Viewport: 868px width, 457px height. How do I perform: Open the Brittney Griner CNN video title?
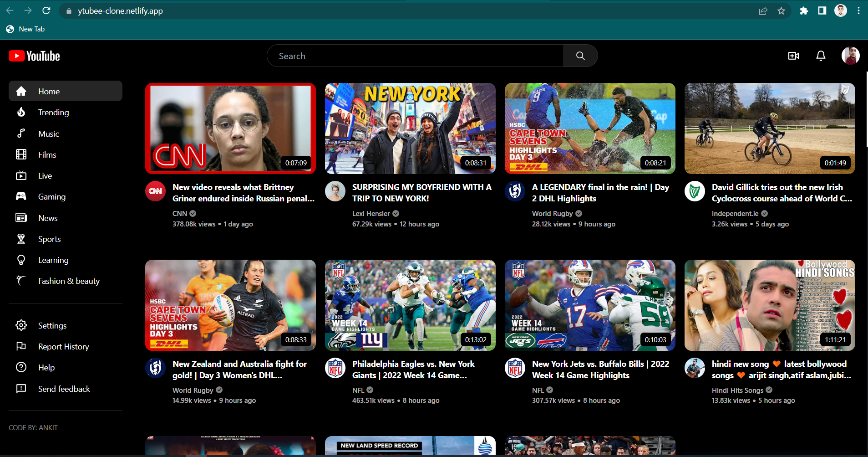[244, 193]
